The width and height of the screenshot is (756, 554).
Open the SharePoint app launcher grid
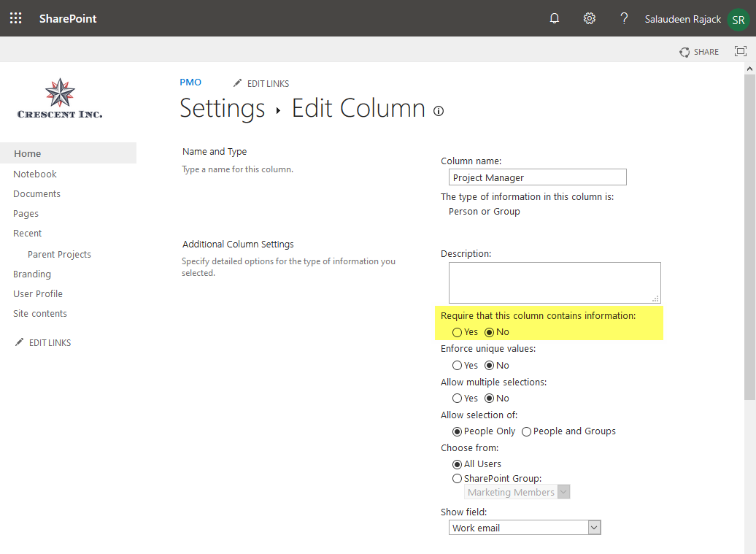[15, 18]
